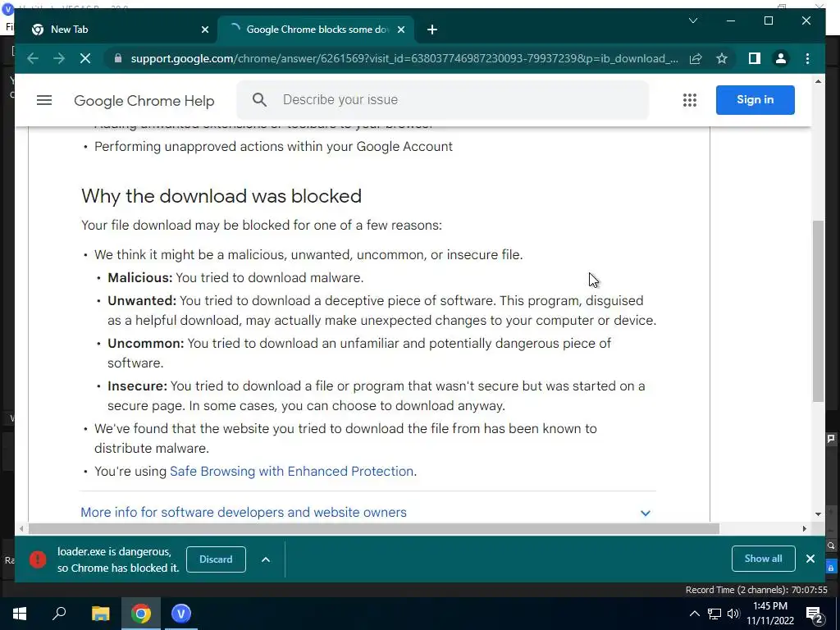View site information via the lock icon

pos(118,58)
